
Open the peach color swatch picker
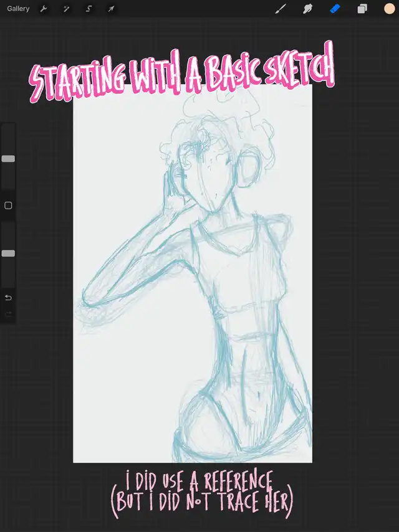[389, 9]
